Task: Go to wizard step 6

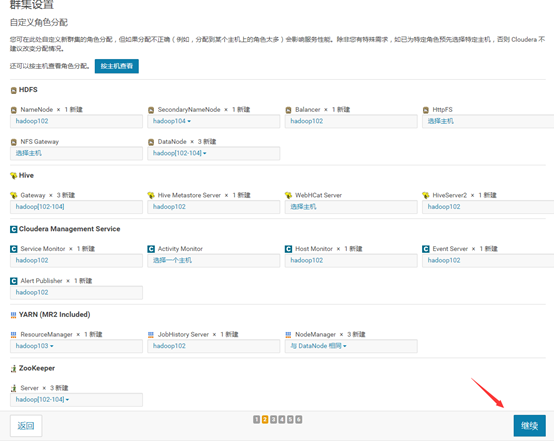Action: point(299,419)
